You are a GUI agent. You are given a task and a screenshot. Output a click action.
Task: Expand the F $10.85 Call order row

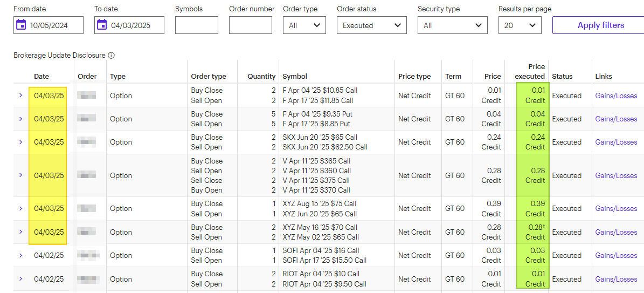(x=20, y=96)
